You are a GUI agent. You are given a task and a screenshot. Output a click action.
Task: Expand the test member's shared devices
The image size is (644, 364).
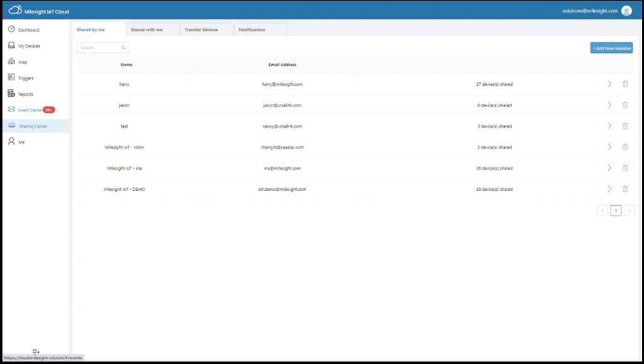tap(609, 126)
